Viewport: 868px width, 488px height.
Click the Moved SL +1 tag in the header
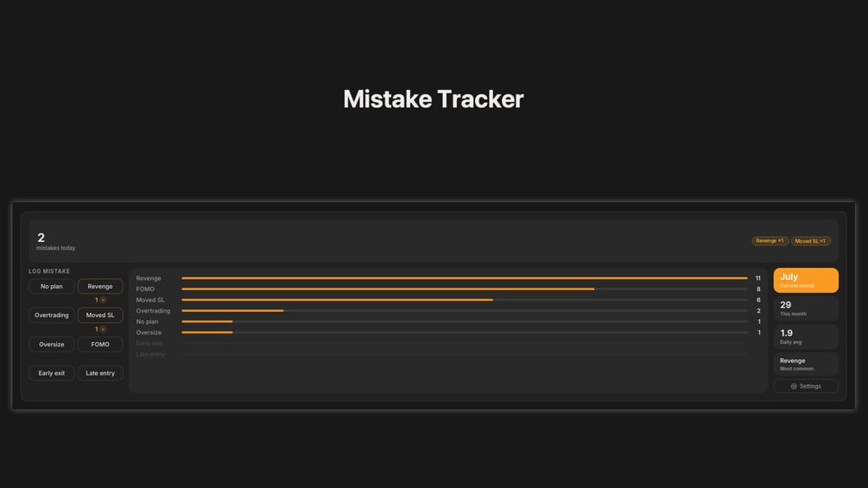point(810,241)
